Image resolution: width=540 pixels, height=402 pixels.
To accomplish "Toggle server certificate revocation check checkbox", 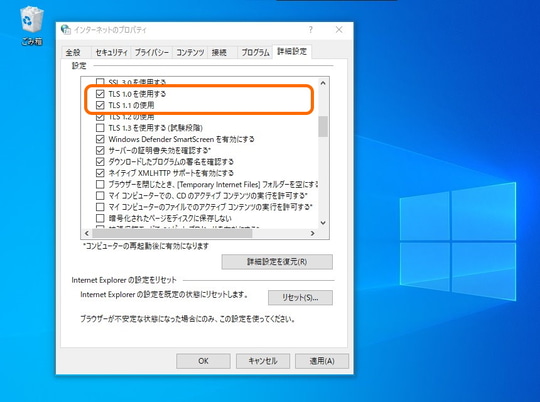I will (x=100, y=151).
